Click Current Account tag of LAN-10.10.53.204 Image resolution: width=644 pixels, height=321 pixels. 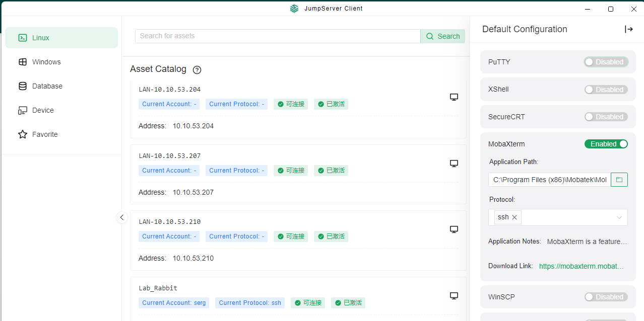(x=169, y=104)
